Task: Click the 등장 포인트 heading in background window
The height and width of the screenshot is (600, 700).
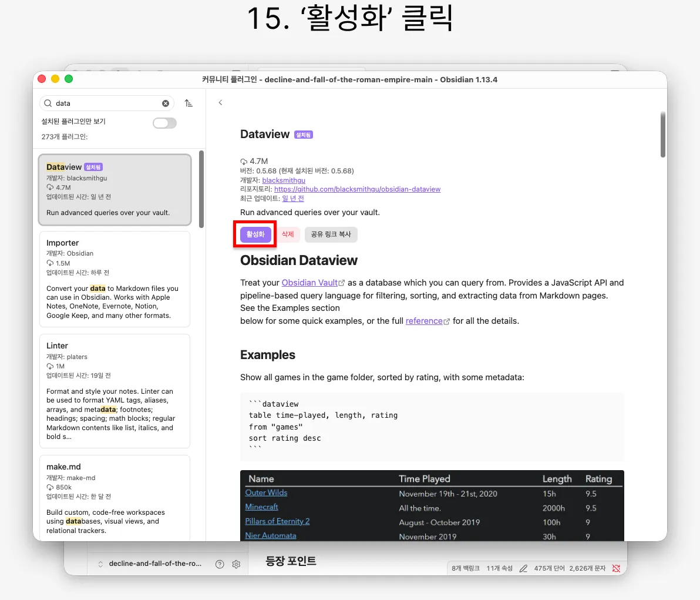Action: pyautogui.click(x=291, y=561)
